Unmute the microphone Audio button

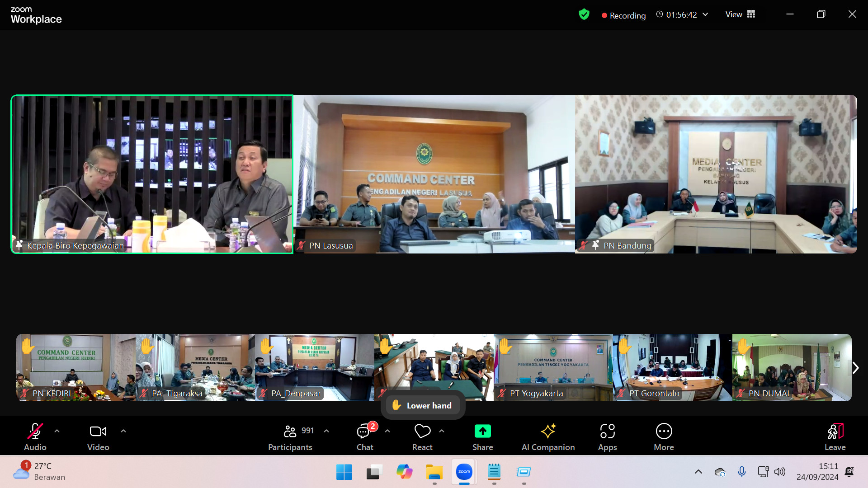pyautogui.click(x=35, y=436)
